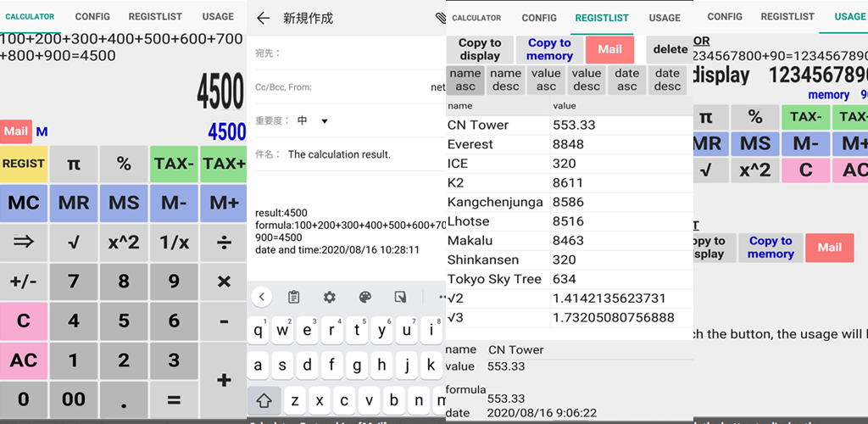Tap the delete button in registlist
This screenshot has height=424, width=868.
pos(670,49)
